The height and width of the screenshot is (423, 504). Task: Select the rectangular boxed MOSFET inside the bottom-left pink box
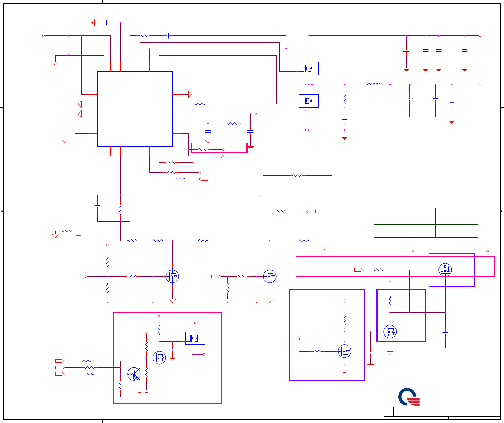click(195, 338)
